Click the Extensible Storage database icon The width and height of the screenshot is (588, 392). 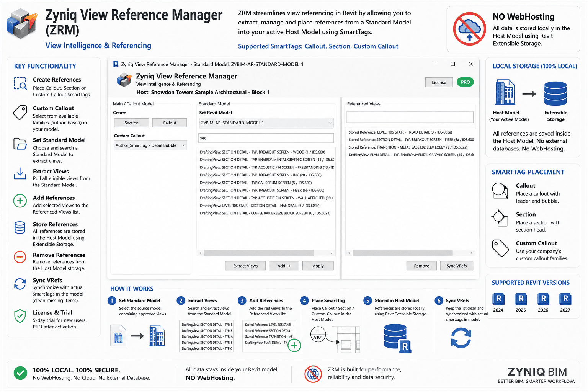click(x=555, y=94)
